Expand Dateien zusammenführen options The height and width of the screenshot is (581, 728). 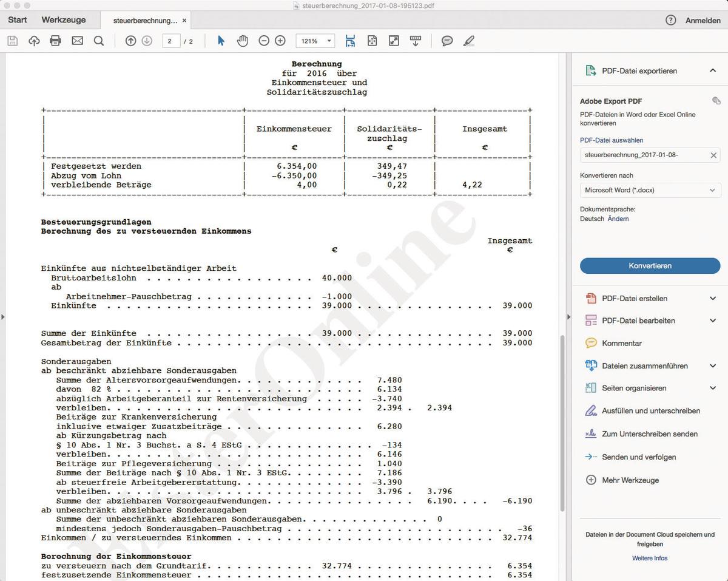[x=713, y=365]
